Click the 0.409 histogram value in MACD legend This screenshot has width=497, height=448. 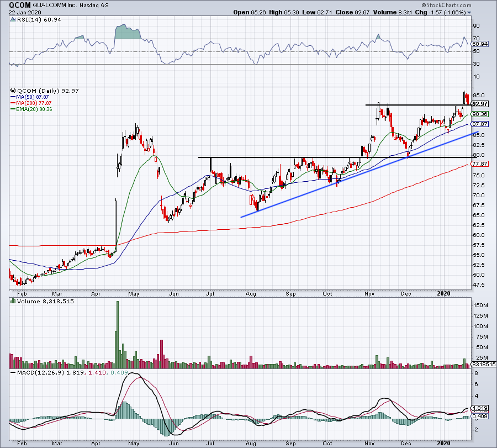tap(119, 372)
